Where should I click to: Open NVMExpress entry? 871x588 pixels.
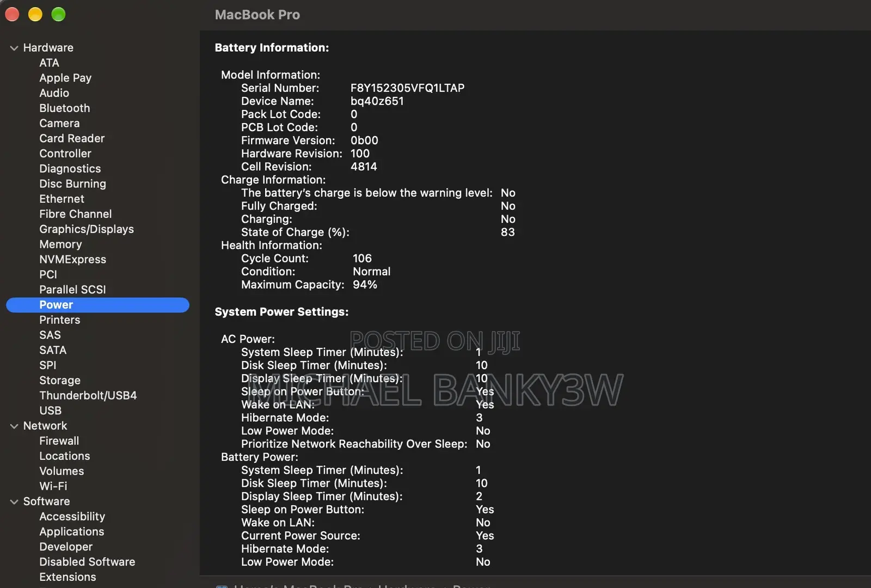point(72,260)
